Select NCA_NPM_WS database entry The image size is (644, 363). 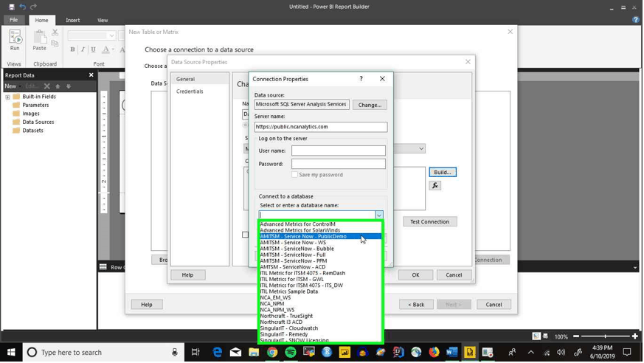(x=320, y=310)
